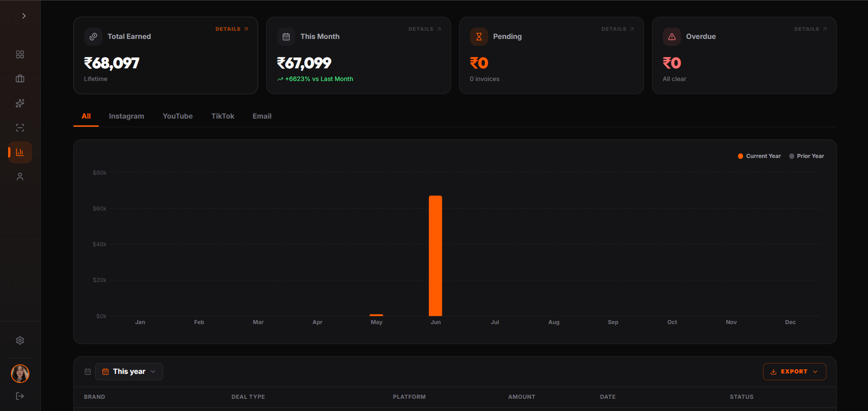Switch to the YouTube tab
This screenshot has width=868, height=411.
tap(177, 116)
